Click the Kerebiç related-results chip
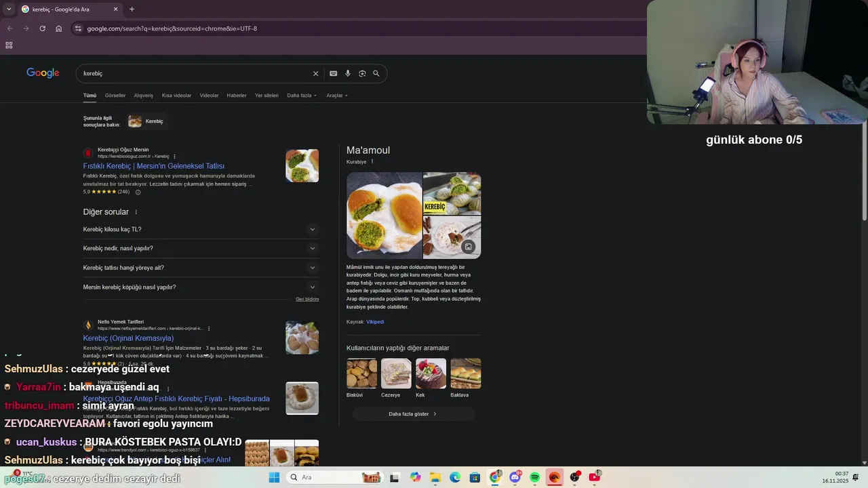 146,121
